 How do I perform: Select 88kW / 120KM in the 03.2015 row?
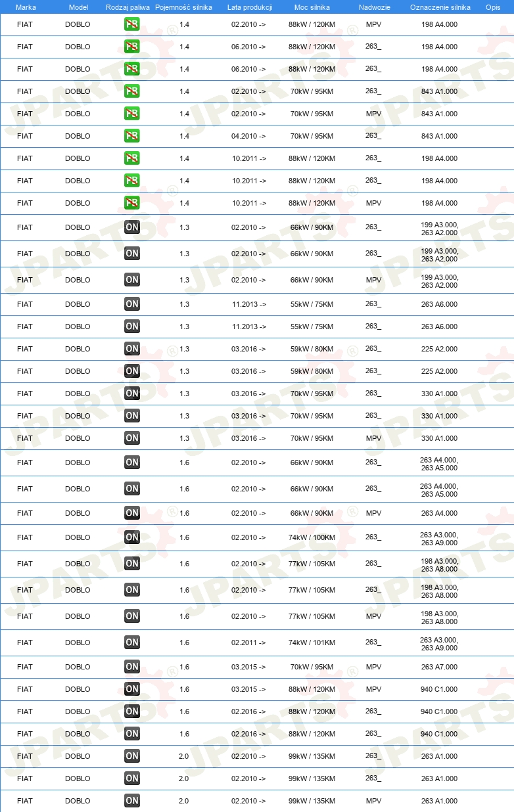(x=312, y=689)
